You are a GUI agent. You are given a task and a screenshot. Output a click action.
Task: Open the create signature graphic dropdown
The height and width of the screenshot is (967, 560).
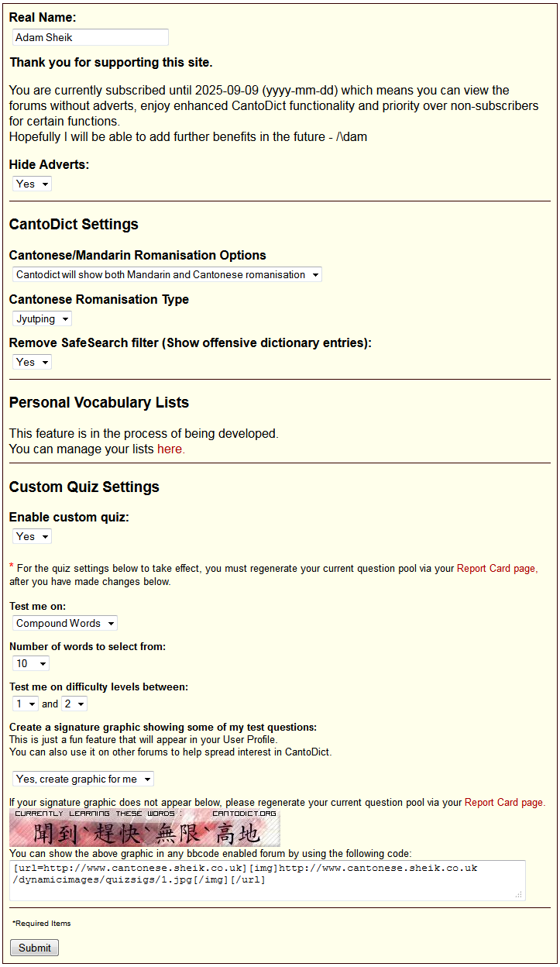pos(83,779)
